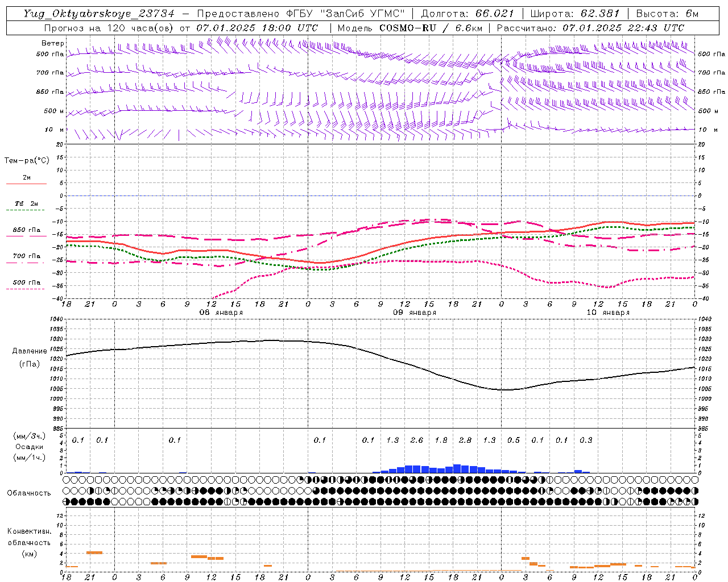Click the Ветер wind panel label

point(53,43)
